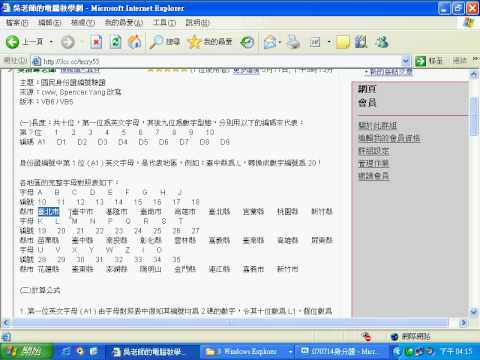Open the 檢視(V) menu
480x360 pixels.
tap(83, 23)
